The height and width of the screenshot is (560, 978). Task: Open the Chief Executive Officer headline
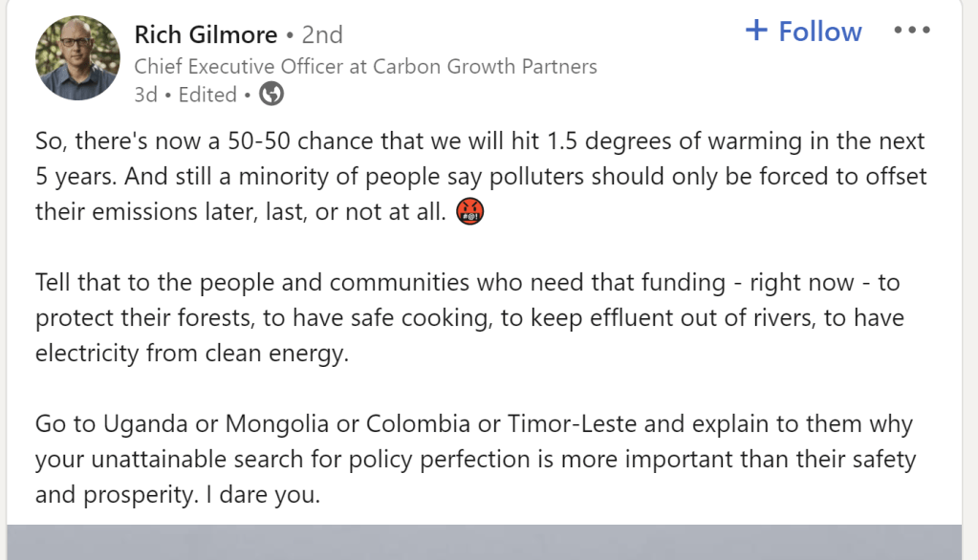[365, 66]
